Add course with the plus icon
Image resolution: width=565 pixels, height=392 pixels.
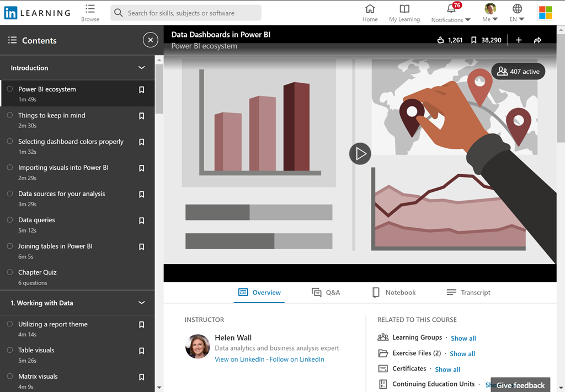pyautogui.click(x=519, y=40)
